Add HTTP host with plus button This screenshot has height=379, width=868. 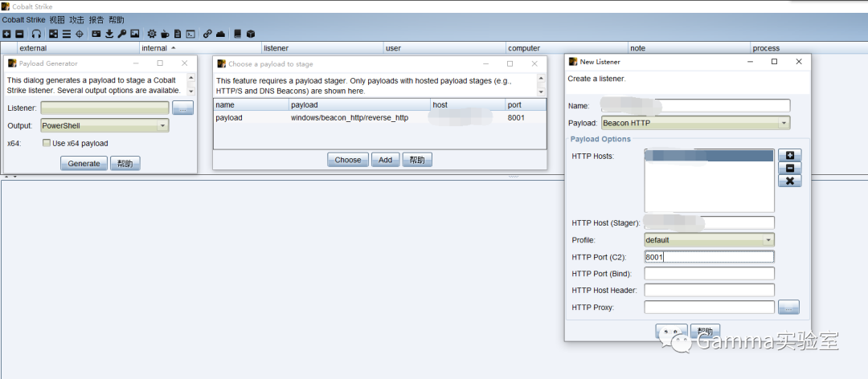pyautogui.click(x=790, y=156)
